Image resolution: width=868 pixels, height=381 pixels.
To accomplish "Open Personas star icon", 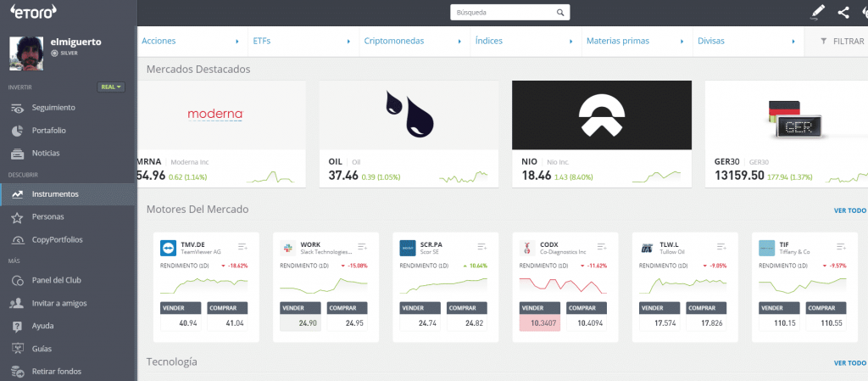I will (x=17, y=217).
